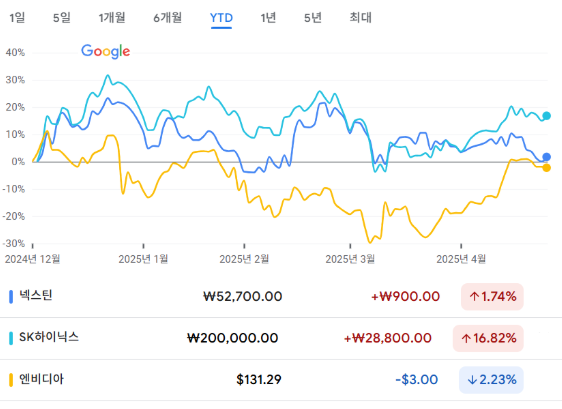Click the ↑1.74% change badge

(x=492, y=296)
